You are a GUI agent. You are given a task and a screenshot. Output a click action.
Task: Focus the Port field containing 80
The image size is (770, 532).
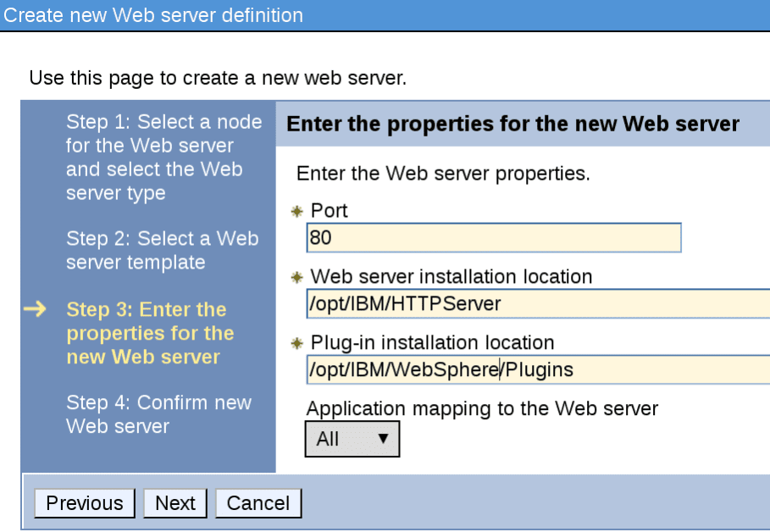(x=493, y=238)
